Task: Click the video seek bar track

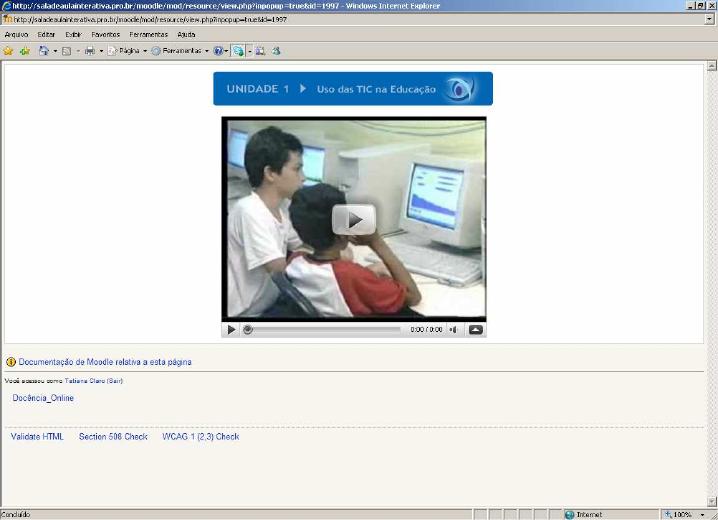Action: (x=325, y=329)
